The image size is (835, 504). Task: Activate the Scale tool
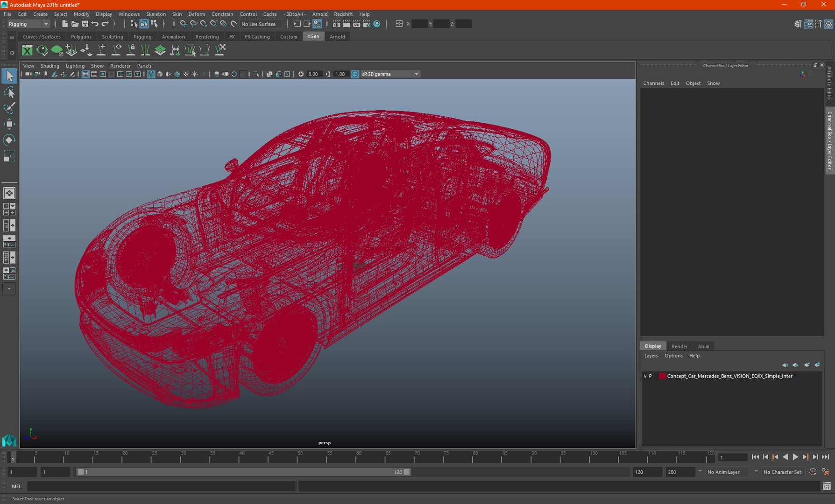pos(9,156)
